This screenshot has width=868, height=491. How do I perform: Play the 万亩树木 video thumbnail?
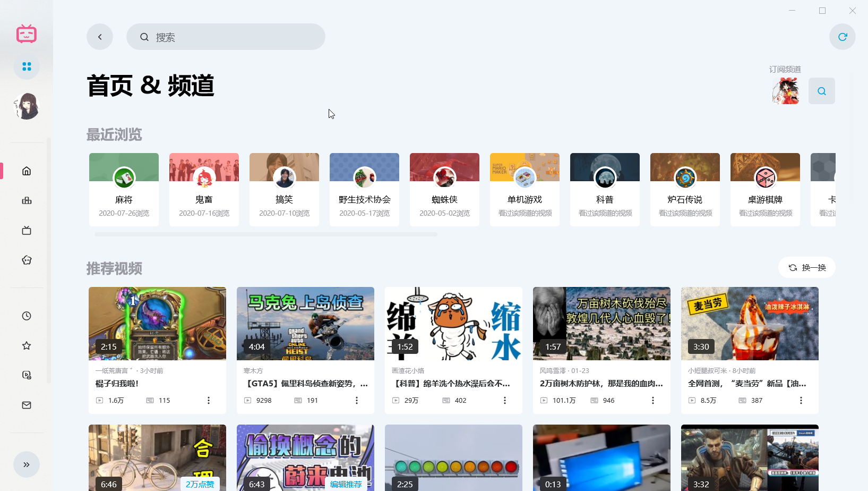click(x=601, y=324)
